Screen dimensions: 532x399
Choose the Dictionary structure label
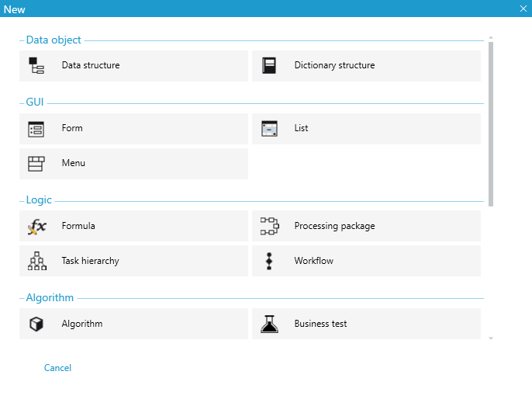tap(334, 65)
